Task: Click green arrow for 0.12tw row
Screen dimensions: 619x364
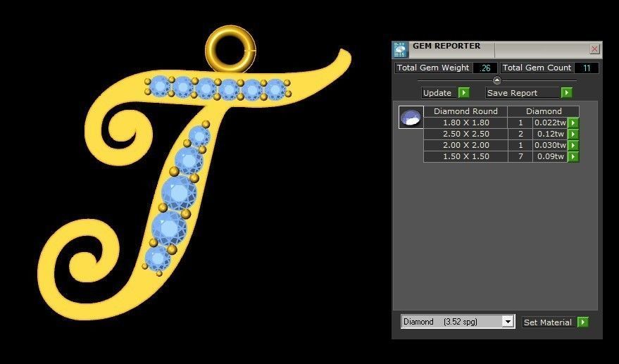Action: click(x=573, y=134)
